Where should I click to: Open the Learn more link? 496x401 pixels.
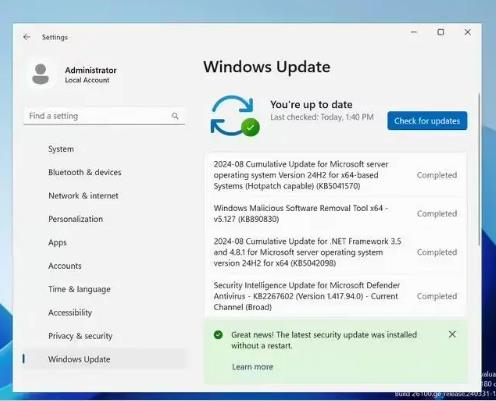click(x=252, y=367)
